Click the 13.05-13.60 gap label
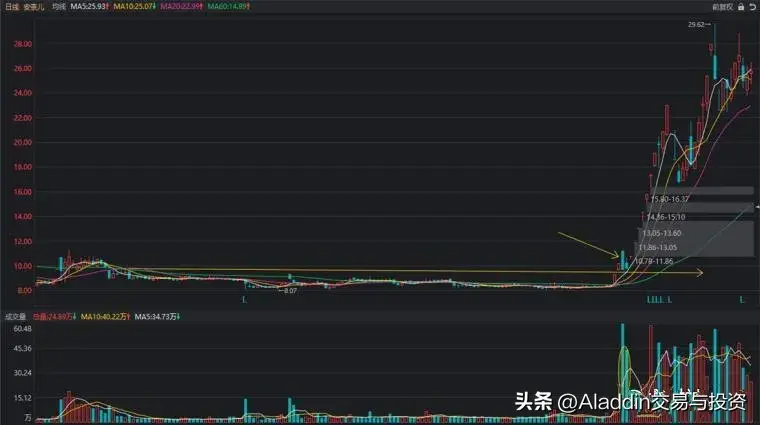The height and width of the screenshot is (425, 760). coord(662,233)
